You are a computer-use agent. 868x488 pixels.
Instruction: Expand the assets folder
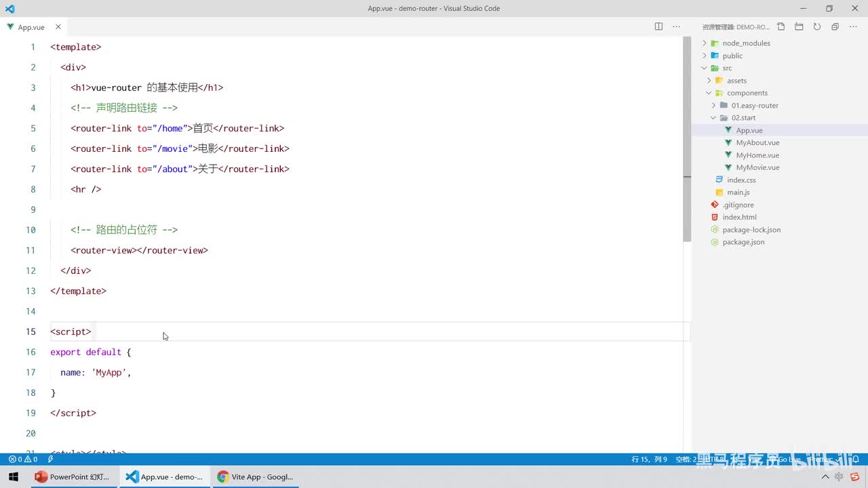point(709,81)
